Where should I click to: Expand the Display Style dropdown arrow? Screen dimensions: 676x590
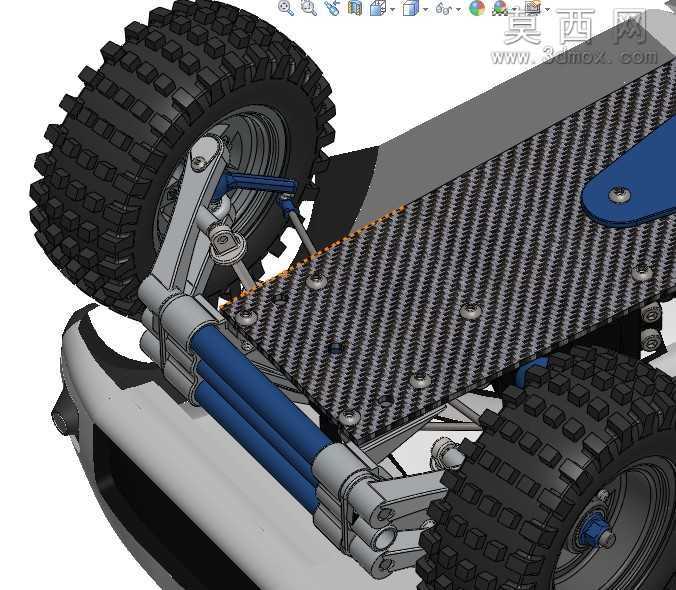coord(426,9)
